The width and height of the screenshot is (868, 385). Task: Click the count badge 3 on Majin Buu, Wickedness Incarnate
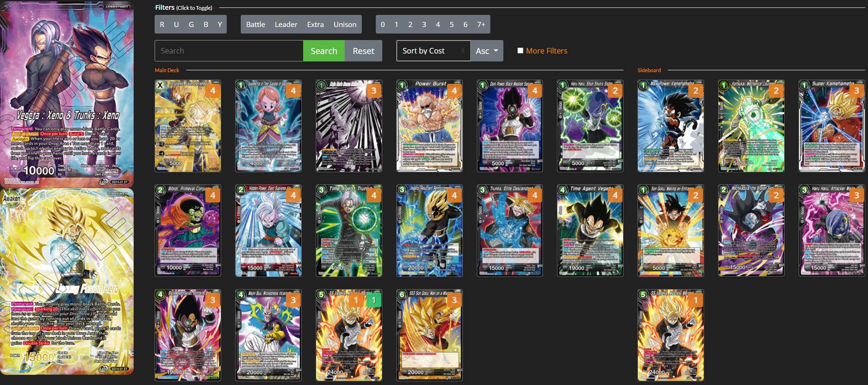pyautogui.click(x=293, y=300)
